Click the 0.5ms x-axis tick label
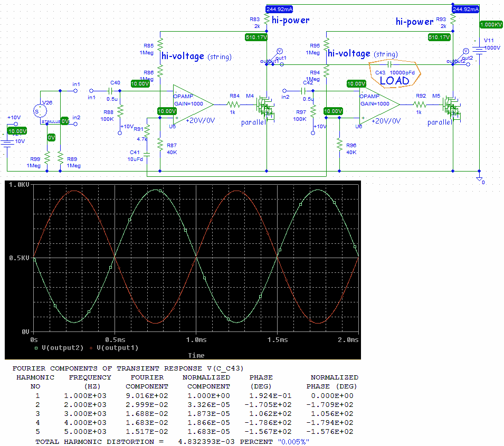Screen dimensions: 504x446 pyautogui.click(x=116, y=339)
